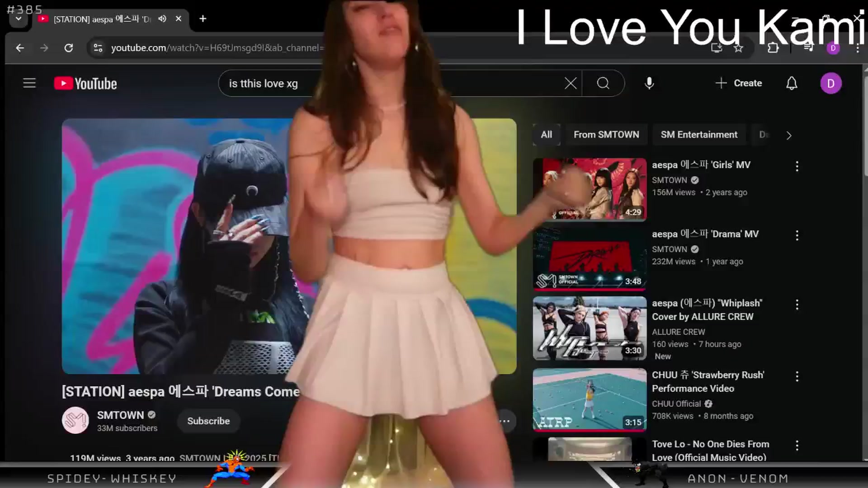The height and width of the screenshot is (488, 868).
Task: Select the All filter chip
Action: click(547, 135)
